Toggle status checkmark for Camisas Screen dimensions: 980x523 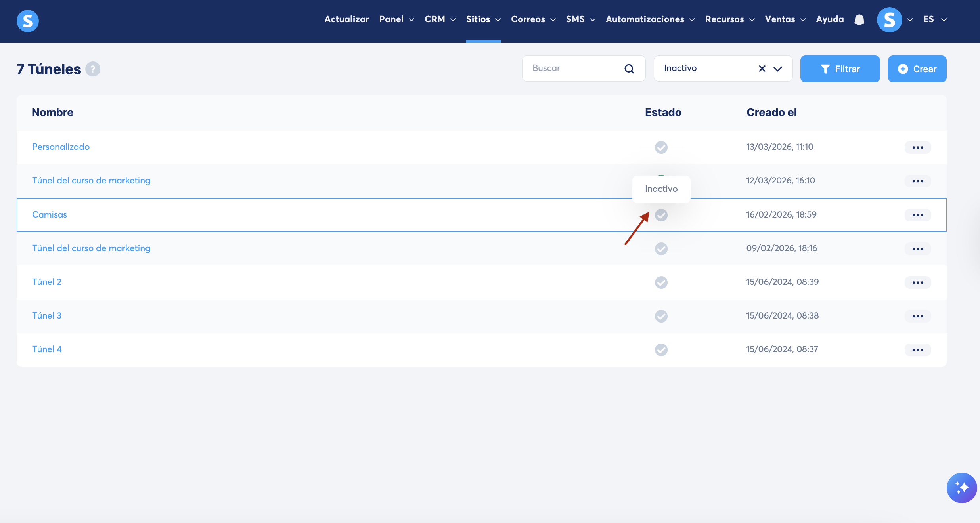[661, 215]
